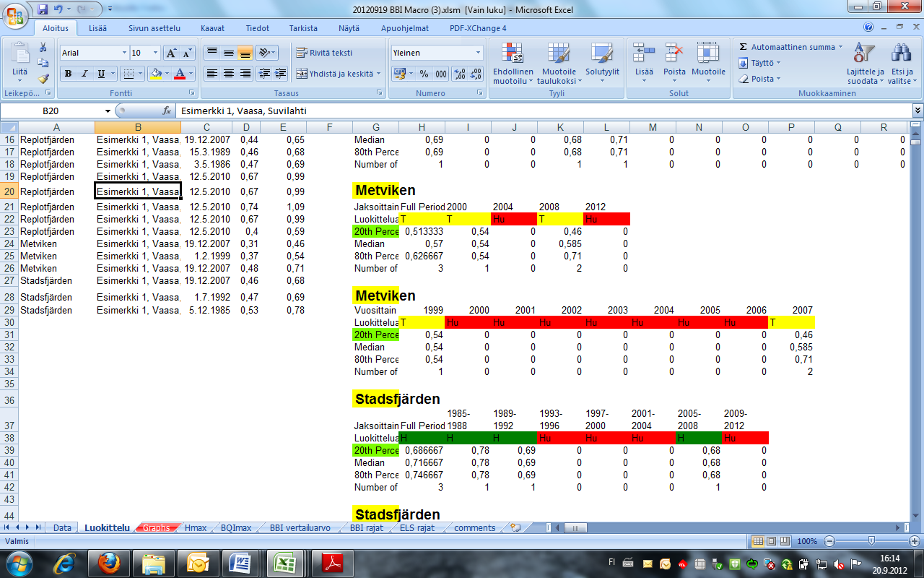The height and width of the screenshot is (578, 924).
Task: Open the Täyttö fill dropdown
Action: click(x=759, y=63)
